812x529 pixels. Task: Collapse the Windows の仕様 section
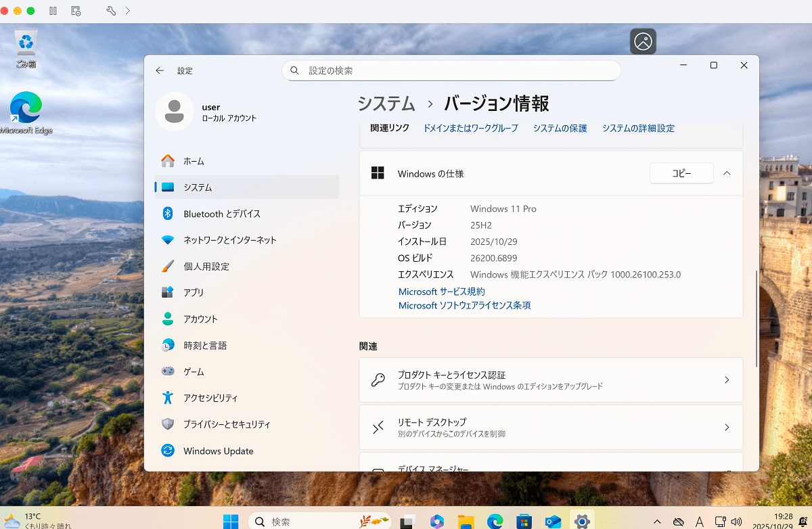727,173
